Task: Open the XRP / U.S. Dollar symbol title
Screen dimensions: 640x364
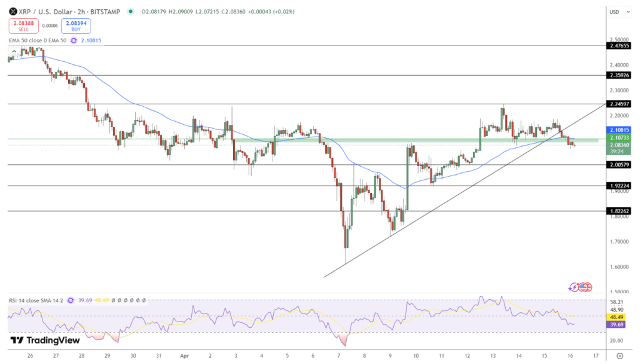Action: tap(69, 12)
